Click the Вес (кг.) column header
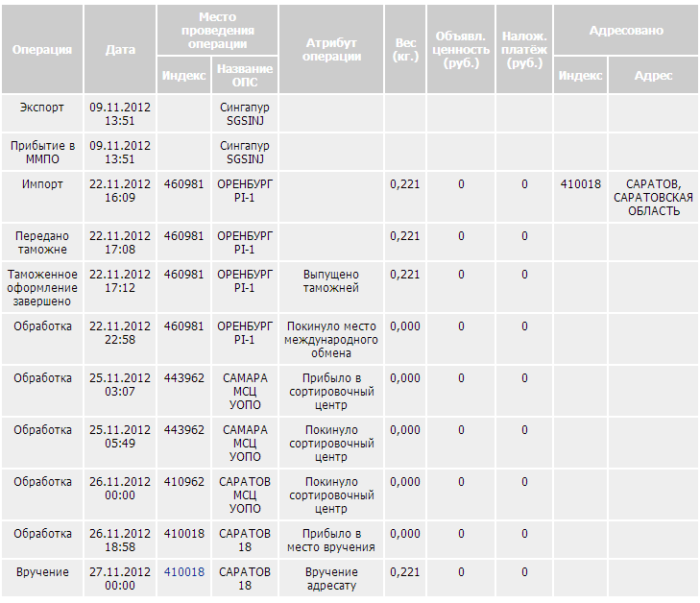Viewport: 700px width, 603px height. [x=405, y=50]
